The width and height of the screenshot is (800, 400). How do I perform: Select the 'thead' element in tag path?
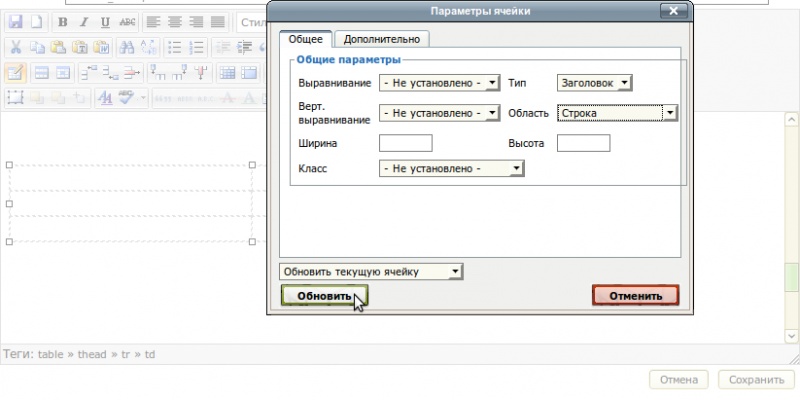point(92,354)
